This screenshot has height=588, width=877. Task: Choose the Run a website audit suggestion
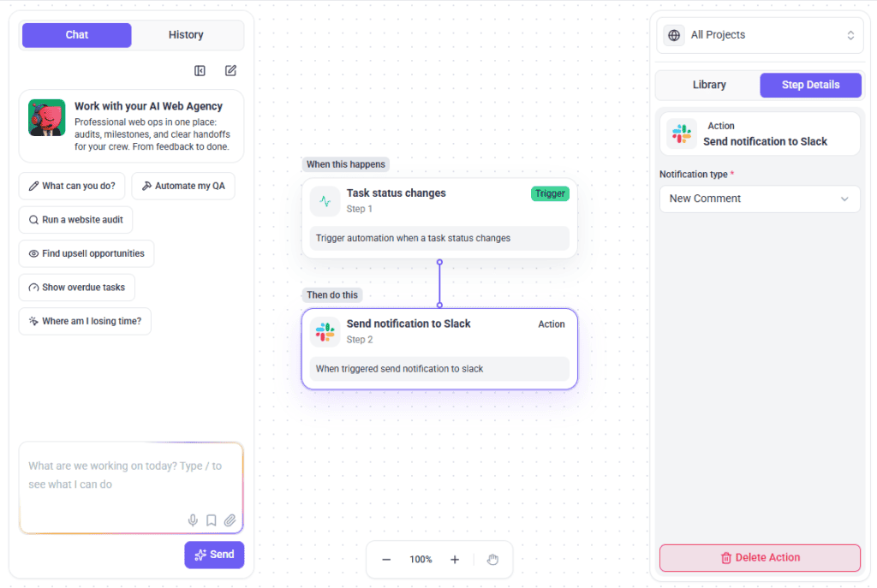(75, 220)
